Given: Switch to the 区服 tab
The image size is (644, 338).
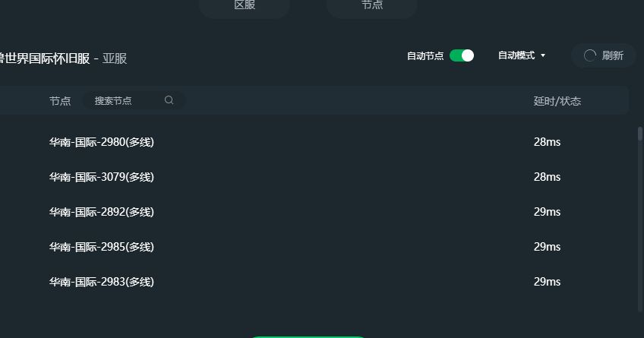Looking at the screenshot, I should 245,6.
